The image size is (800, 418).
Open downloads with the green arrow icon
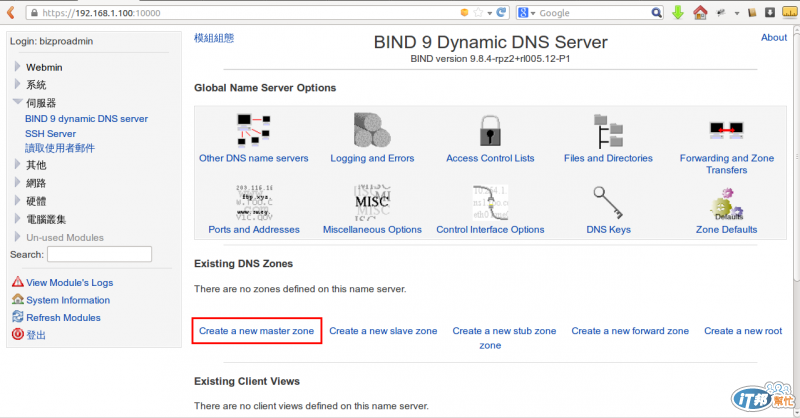(678, 13)
